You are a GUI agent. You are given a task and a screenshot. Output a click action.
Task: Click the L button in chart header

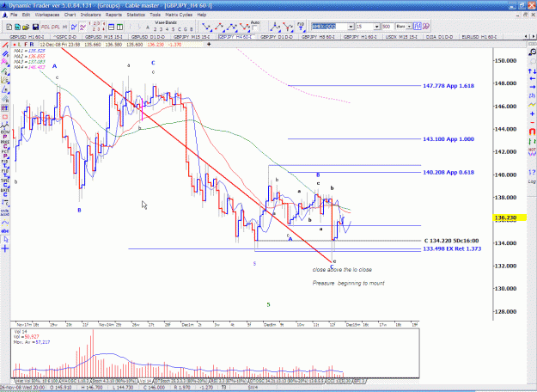pyautogui.click(x=20, y=44)
